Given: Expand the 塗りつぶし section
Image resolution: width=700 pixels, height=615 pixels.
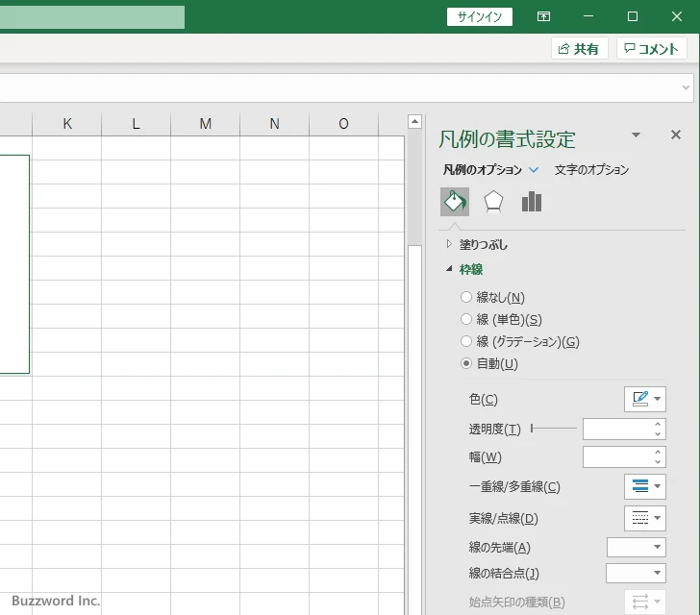Looking at the screenshot, I should coord(449,244).
